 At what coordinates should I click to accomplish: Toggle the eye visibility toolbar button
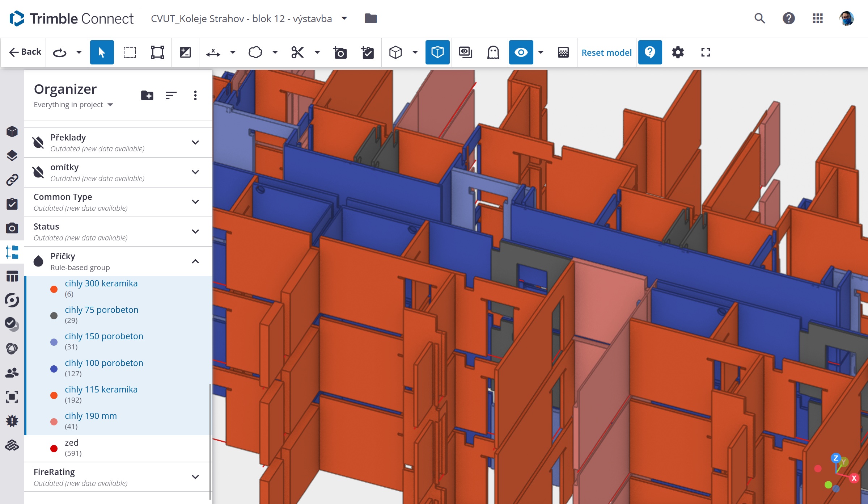521,52
